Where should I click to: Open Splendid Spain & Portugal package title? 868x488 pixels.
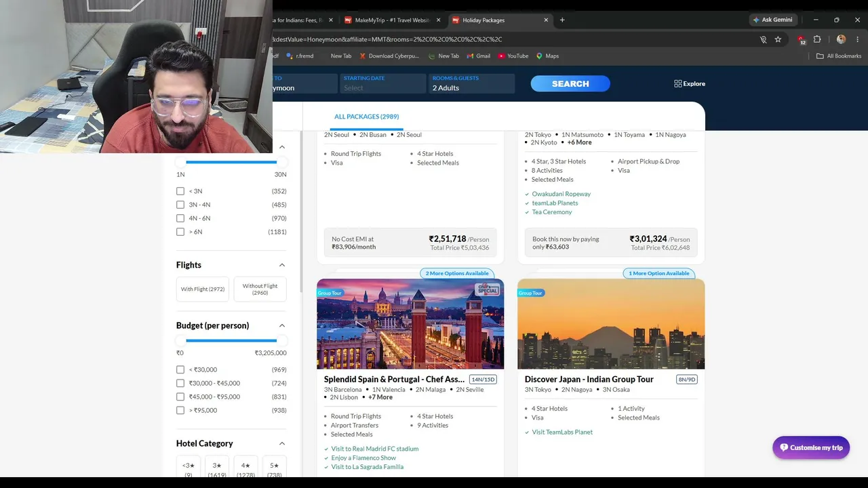tap(395, 380)
